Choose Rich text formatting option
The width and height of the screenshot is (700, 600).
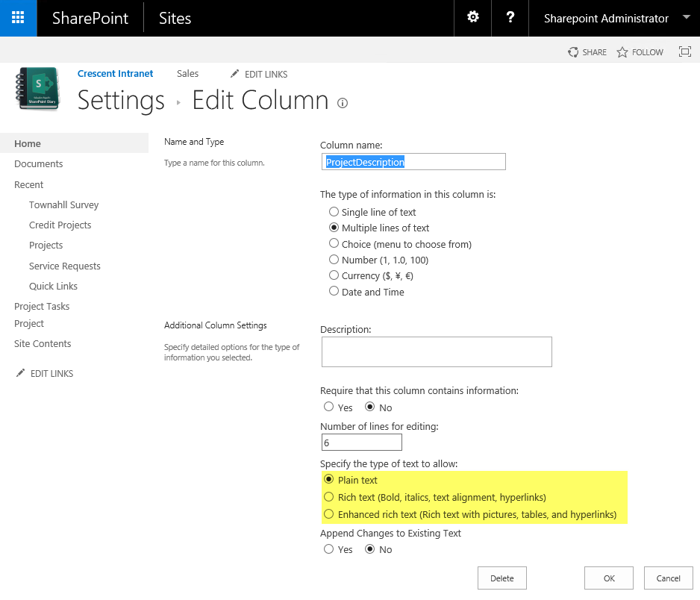click(329, 496)
